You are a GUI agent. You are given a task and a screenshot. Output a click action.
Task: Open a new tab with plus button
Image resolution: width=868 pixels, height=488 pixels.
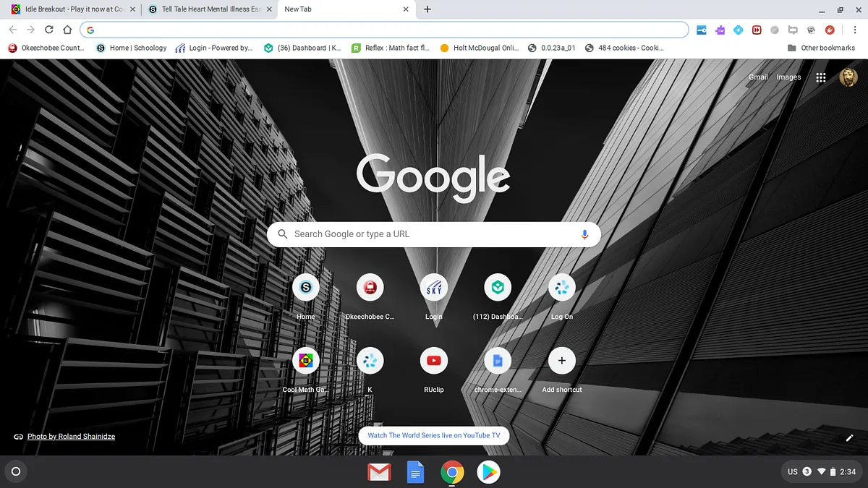coord(427,9)
